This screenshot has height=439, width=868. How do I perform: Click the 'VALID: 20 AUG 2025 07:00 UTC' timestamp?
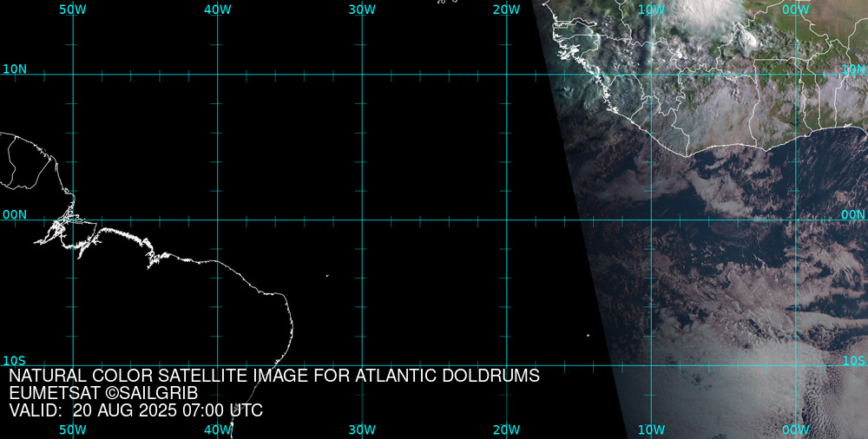pos(135,410)
